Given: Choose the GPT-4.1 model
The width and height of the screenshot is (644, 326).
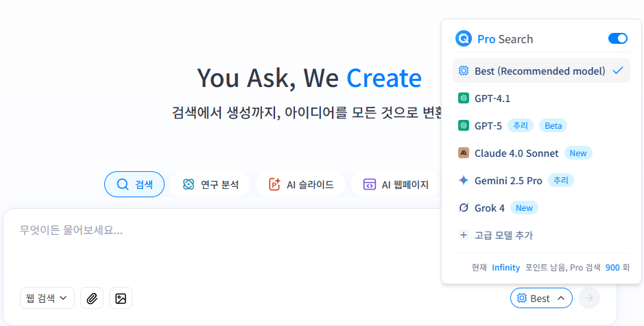Looking at the screenshot, I should [x=541, y=99].
